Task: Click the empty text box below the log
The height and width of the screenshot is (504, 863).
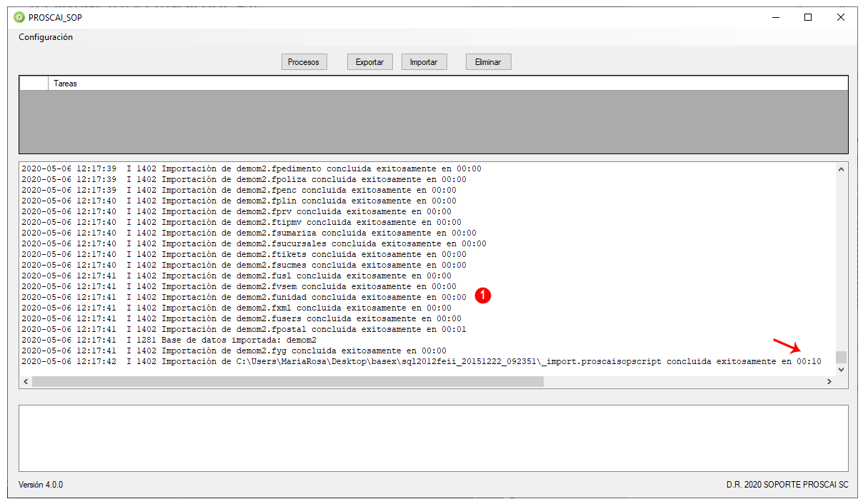Action: pos(433,438)
